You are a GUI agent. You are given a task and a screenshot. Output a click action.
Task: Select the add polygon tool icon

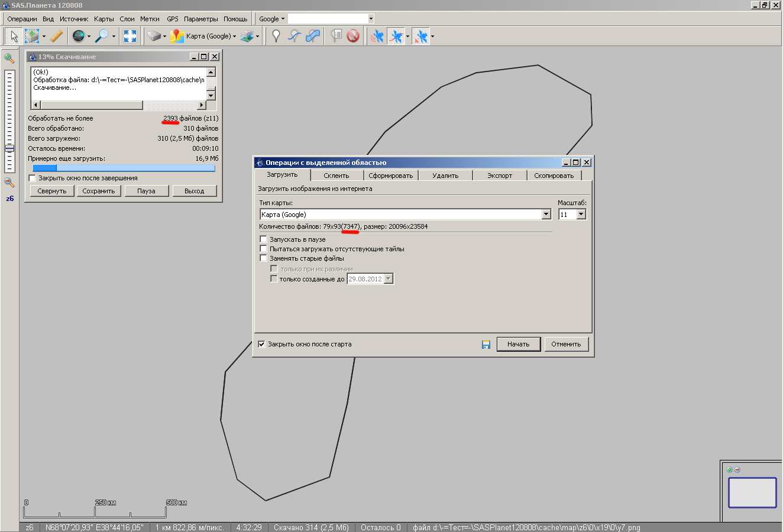click(313, 36)
